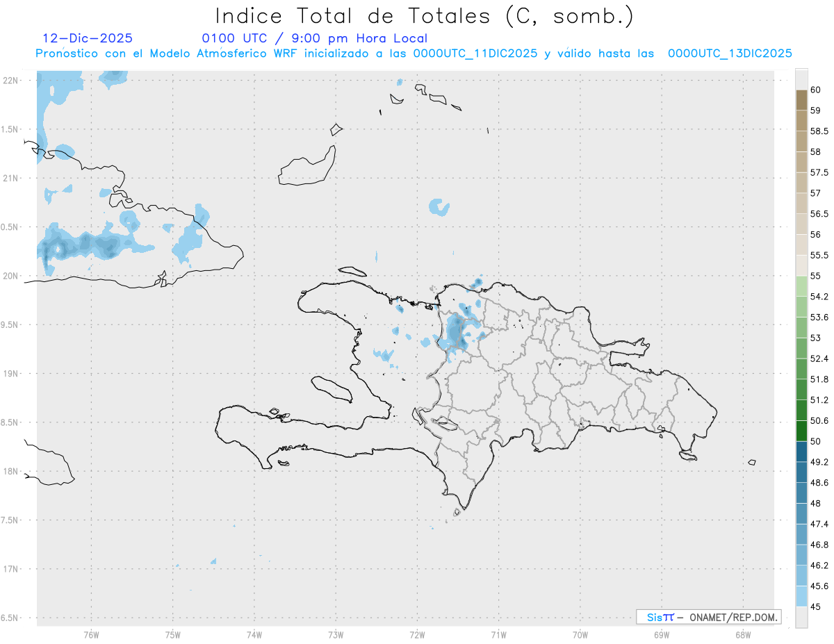Click the colorbar value '47.4'
The image size is (834, 644).
819,524
